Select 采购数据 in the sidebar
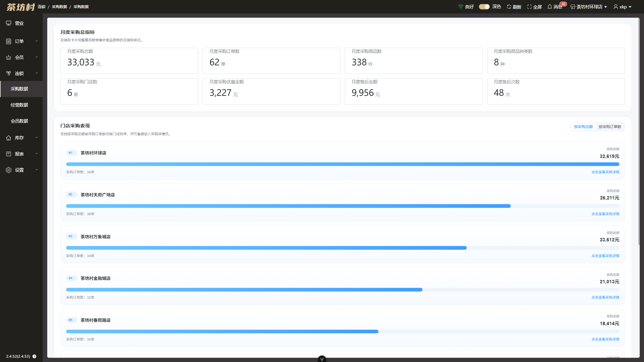 (x=21, y=89)
